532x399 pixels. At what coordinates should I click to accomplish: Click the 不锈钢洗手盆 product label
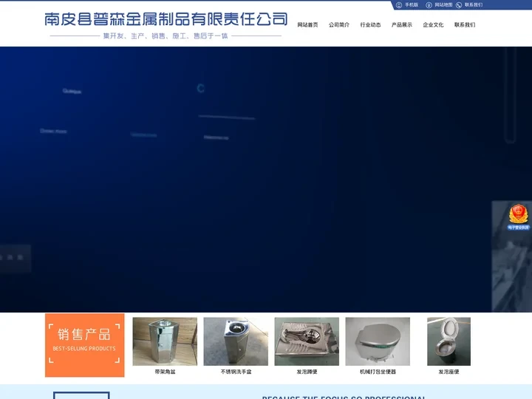[236, 372]
